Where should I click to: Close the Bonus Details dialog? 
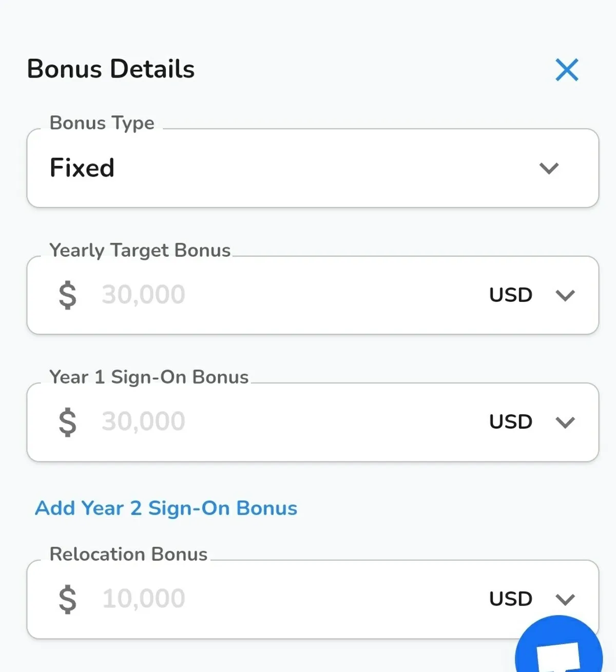click(567, 70)
